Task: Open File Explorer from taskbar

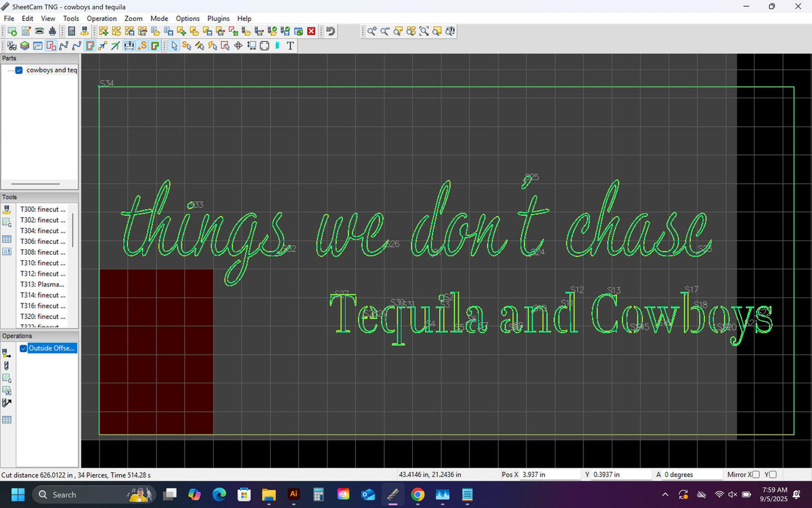Action: pos(269,494)
